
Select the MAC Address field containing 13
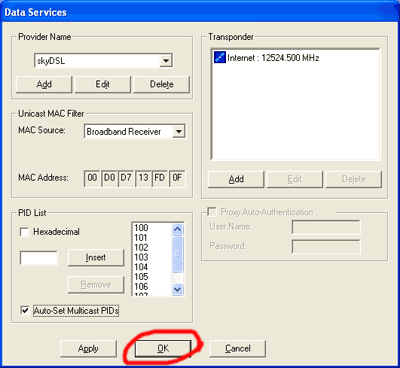[x=143, y=179]
